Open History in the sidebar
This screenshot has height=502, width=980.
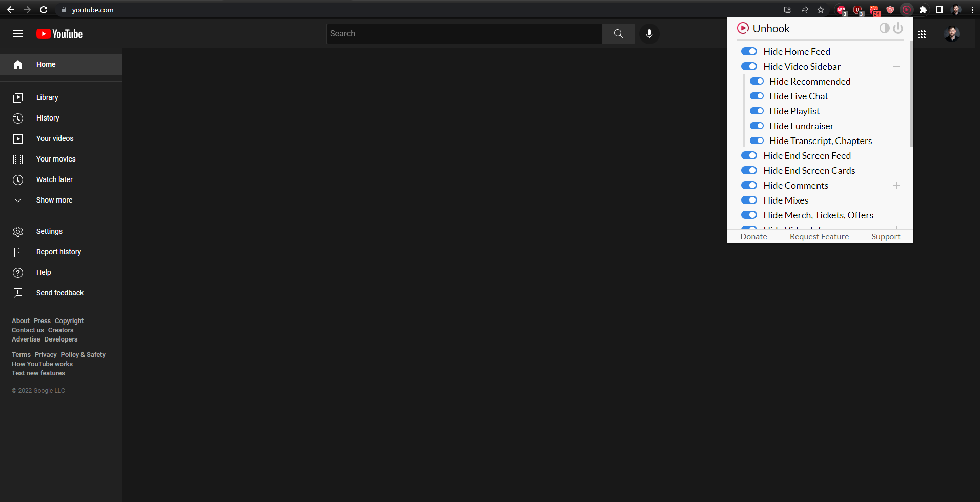[x=61, y=118]
